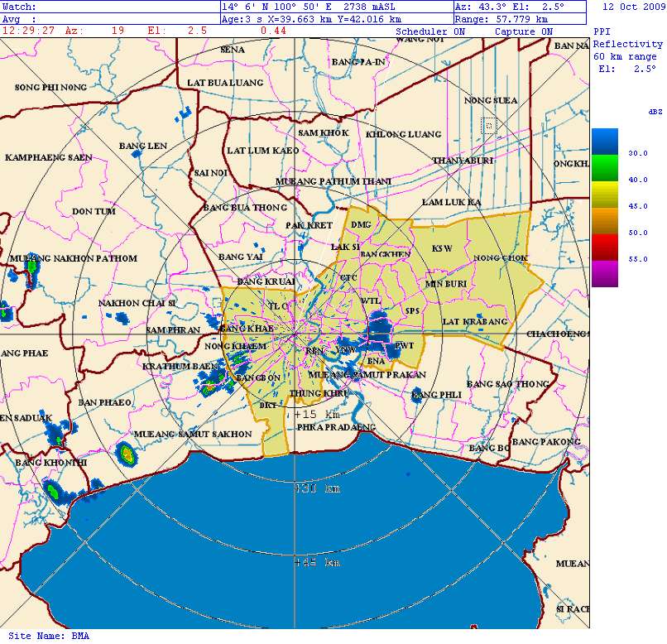Click the +30 km range ring label
This screenshot has width=667, height=644.
(x=317, y=488)
